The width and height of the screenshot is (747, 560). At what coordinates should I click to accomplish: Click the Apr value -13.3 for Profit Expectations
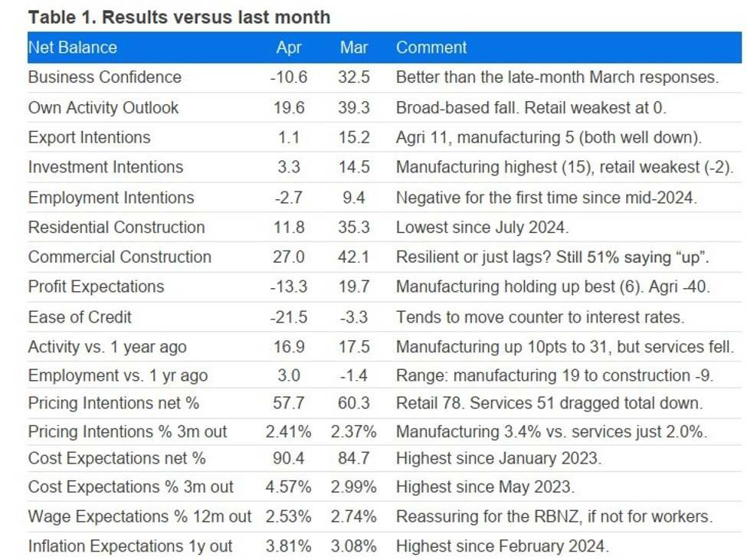[x=289, y=287]
